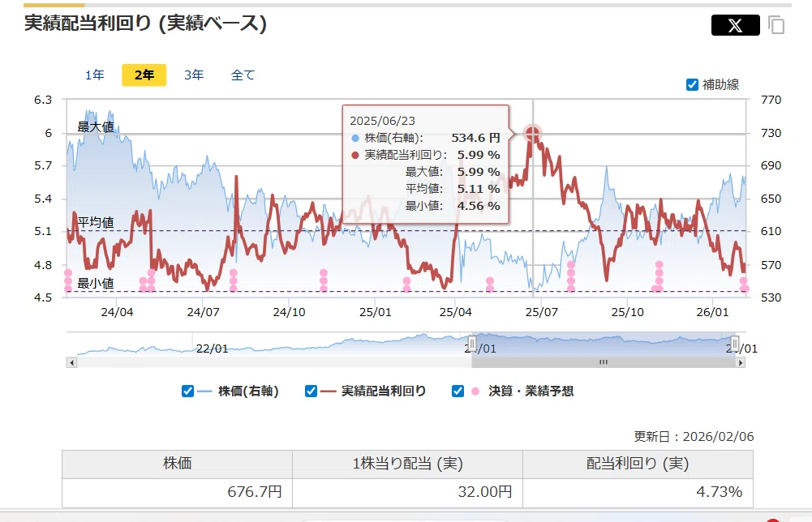Screen dimensions: 812x522
Task: Toggle the 株価(右軸) series checkbox
Action: [x=188, y=391]
